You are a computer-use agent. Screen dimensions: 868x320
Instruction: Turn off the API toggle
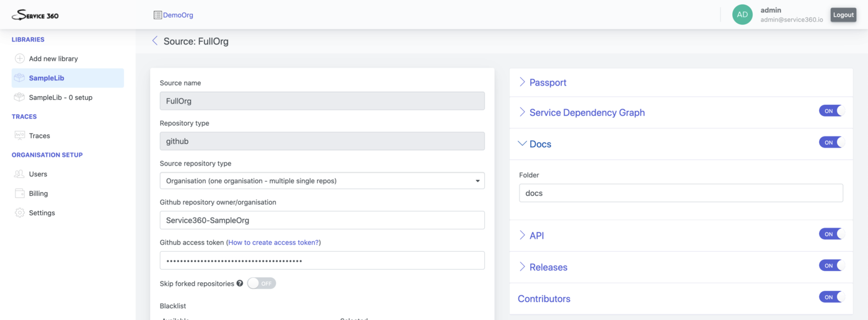point(831,234)
